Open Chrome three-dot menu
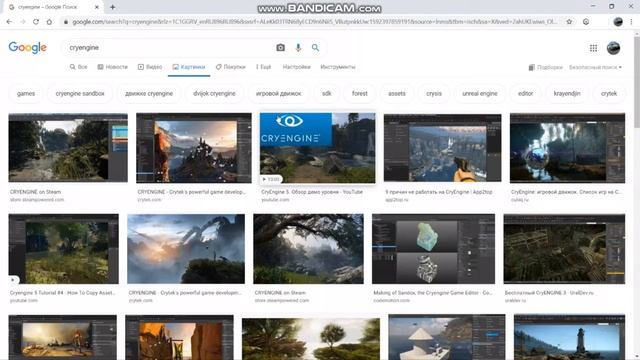This screenshot has width=640, height=360. [x=631, y=22]
